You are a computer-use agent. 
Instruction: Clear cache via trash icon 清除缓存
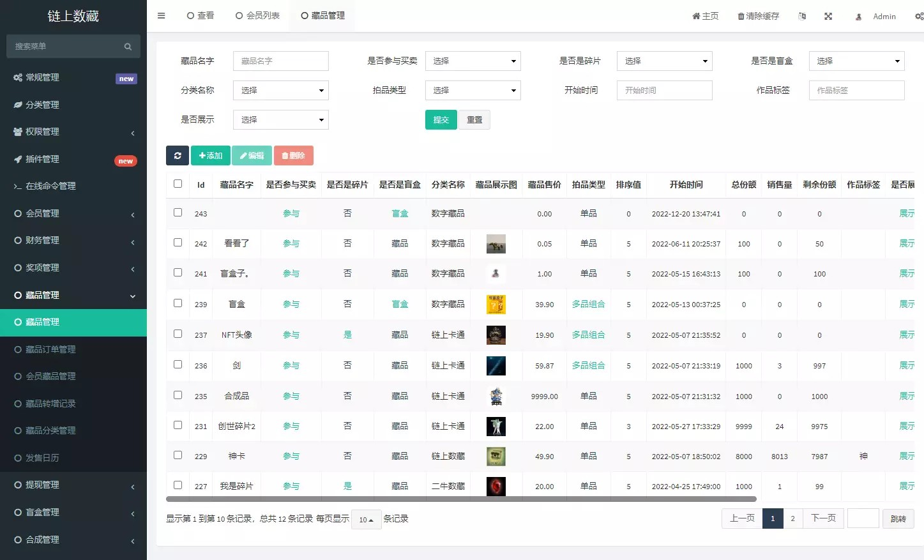pos(758,17)
